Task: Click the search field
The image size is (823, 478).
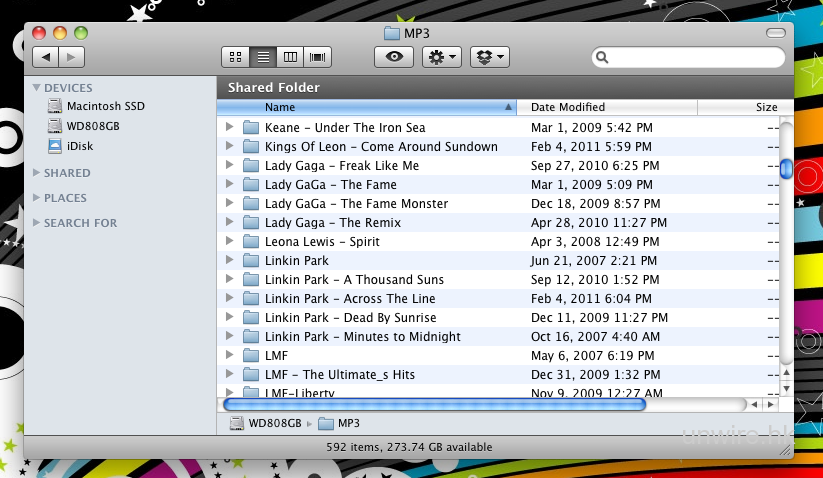Action: tap(690, 58)
